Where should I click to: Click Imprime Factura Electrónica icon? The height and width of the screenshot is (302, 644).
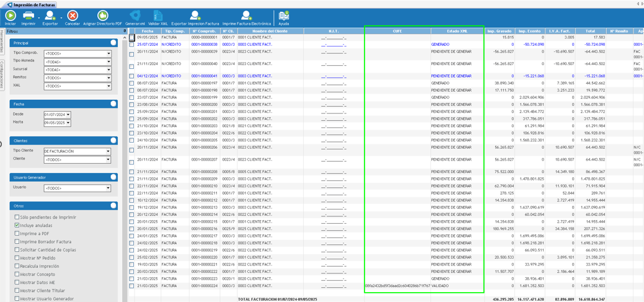pos(246,16)
